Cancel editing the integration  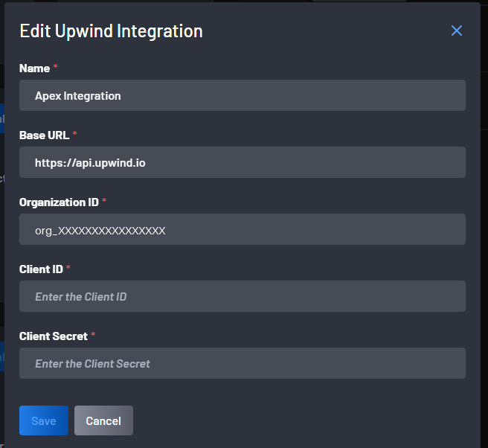(x=103, y=420)
